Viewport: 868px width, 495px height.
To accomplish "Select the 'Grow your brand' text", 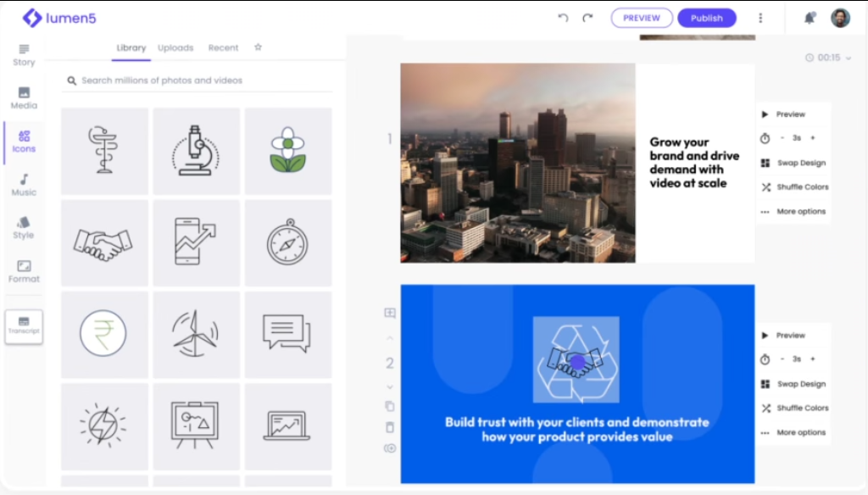I will [694, 163].
